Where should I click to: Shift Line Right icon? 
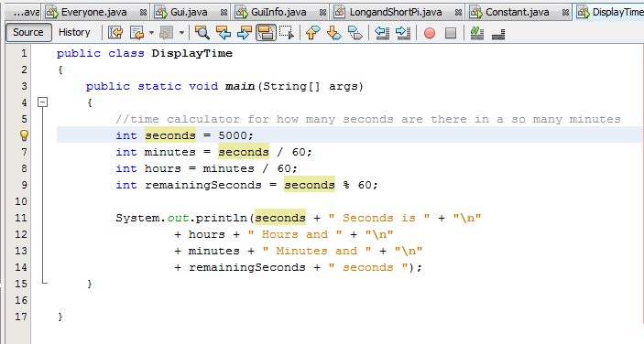pyautogui.click(x=403, y=32)
